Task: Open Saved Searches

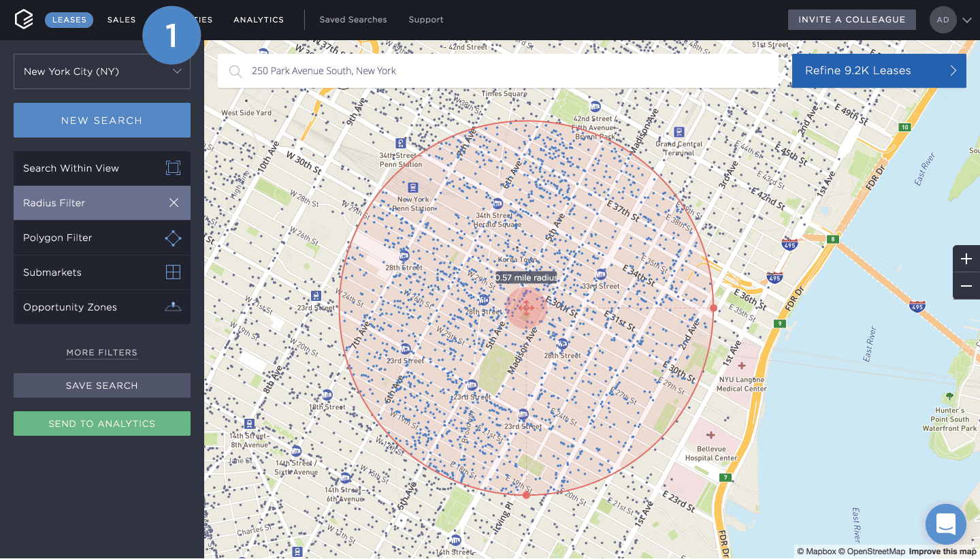Action: tap(353, 20)
